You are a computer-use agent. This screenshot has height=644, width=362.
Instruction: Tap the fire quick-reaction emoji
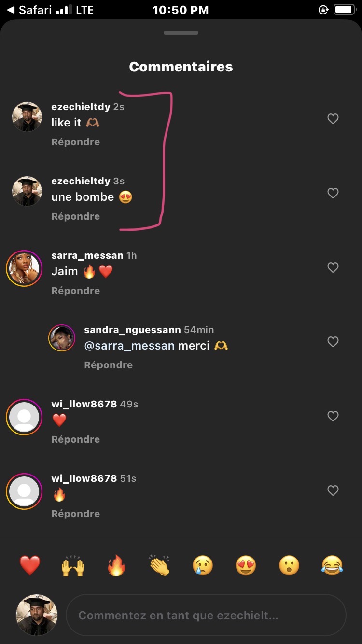coord(116,565)
